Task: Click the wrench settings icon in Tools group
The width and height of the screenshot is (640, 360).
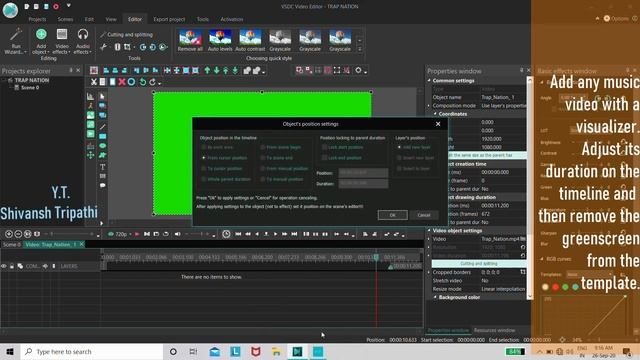Action: tap(104, 47)
